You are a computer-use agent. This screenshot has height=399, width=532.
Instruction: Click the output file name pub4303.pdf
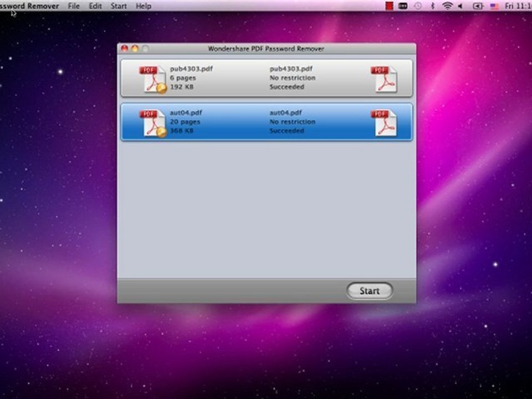point(291,69)
